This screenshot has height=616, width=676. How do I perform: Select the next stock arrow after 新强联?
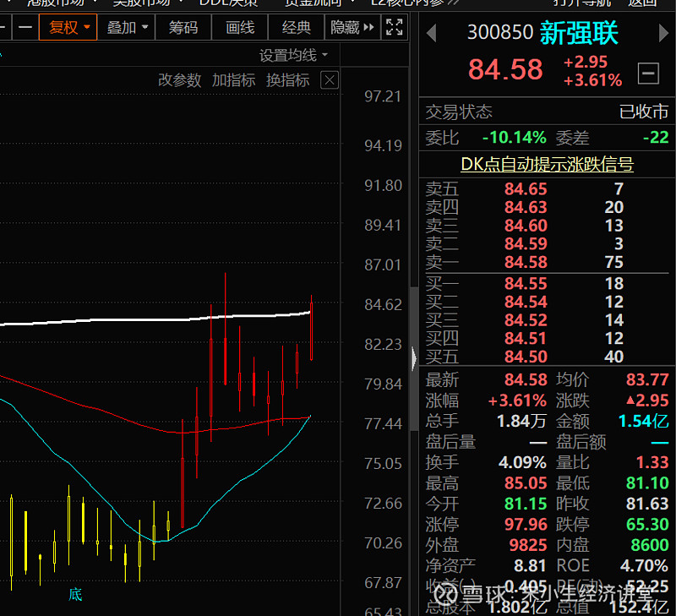point(664,32)
